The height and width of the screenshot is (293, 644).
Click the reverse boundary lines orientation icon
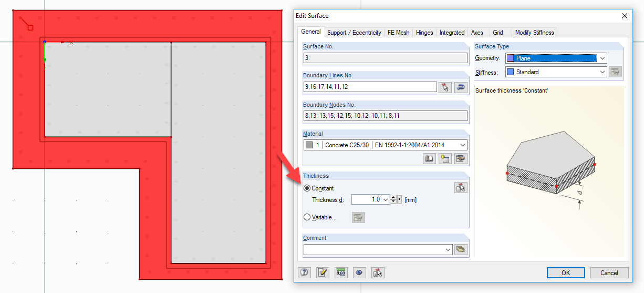(x=461, y=87)
